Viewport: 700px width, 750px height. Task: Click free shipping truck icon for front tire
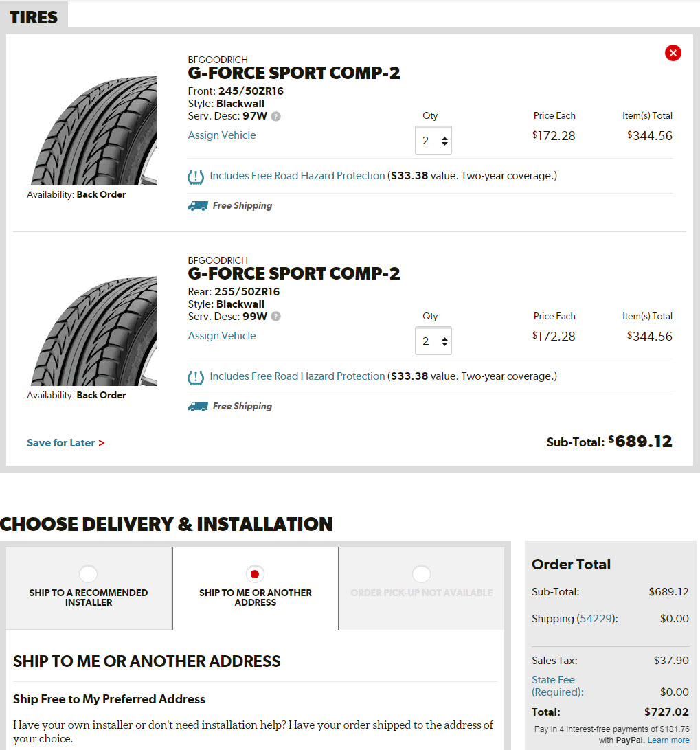tap(197, 206)
